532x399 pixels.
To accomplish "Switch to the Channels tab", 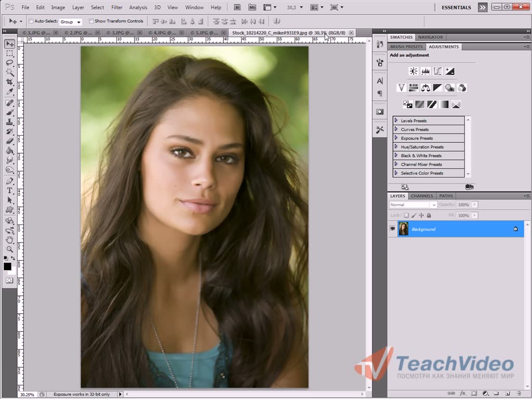I will click(422, 196).
